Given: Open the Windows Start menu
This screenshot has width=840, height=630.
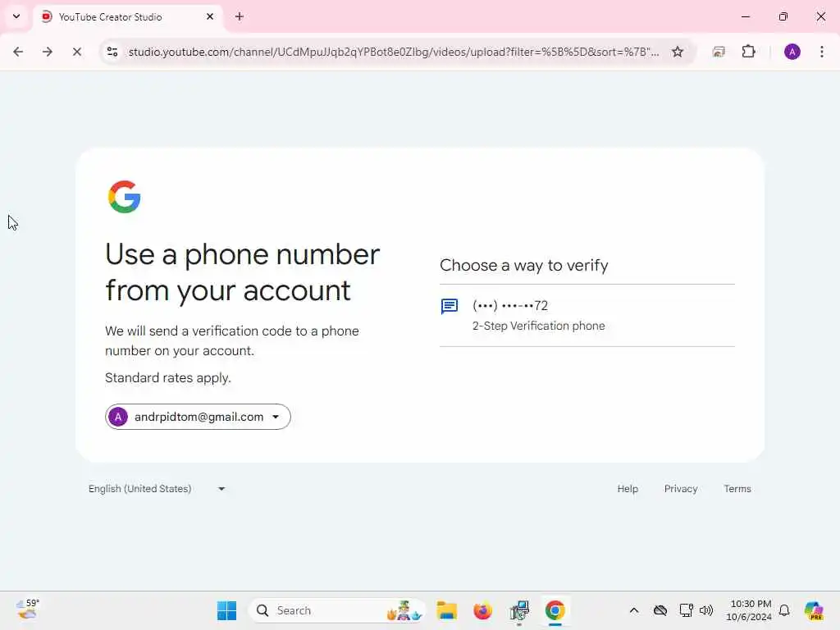Looking at the screenshot, I should pyautogui.click(x=226, y=610).
